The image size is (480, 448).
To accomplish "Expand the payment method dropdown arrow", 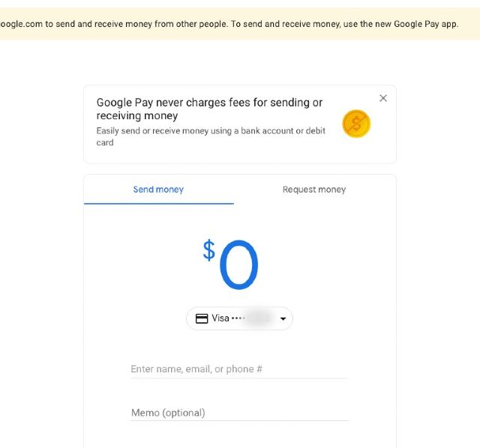I will point(283,319).
